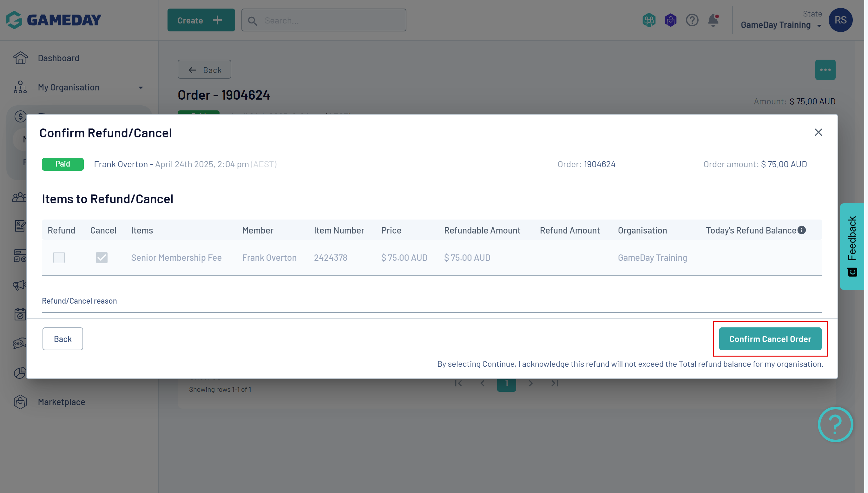Toggle the Cancel checkbox for Senior Membership Fee
This screenshot has height=493, width=868.
102,258
